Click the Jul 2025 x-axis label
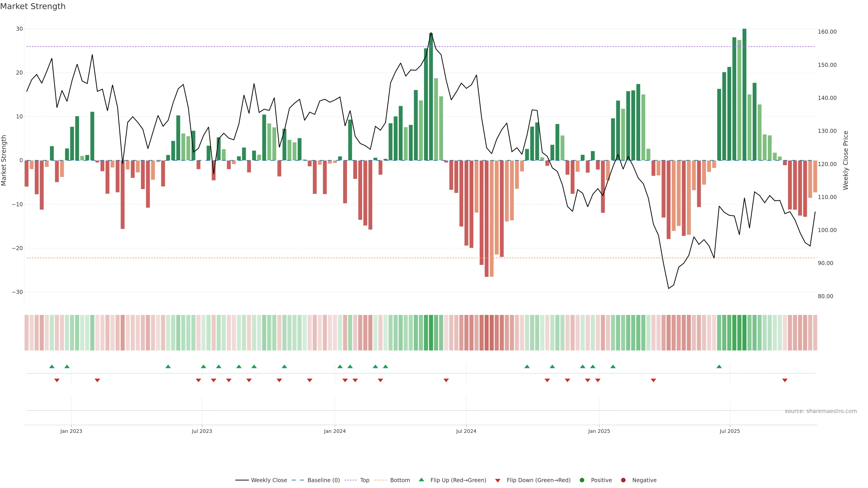Viewport: 868px width, 488px height. 729,431
